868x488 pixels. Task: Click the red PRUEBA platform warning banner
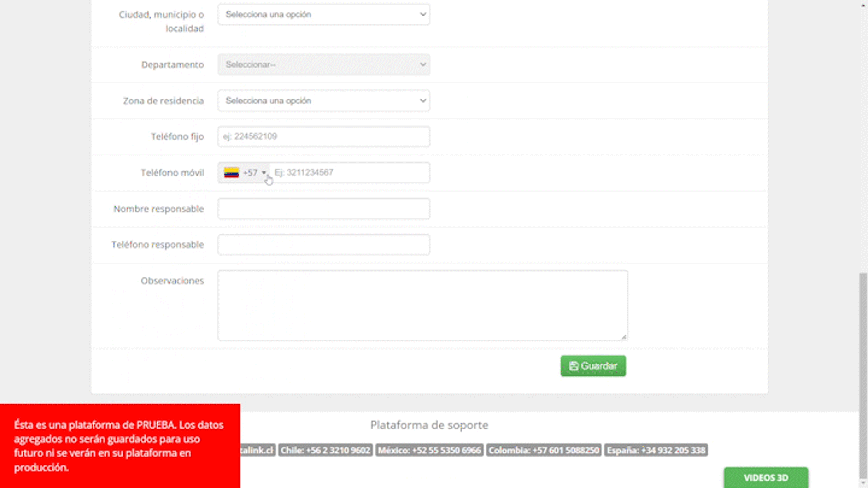click(120, 446)
